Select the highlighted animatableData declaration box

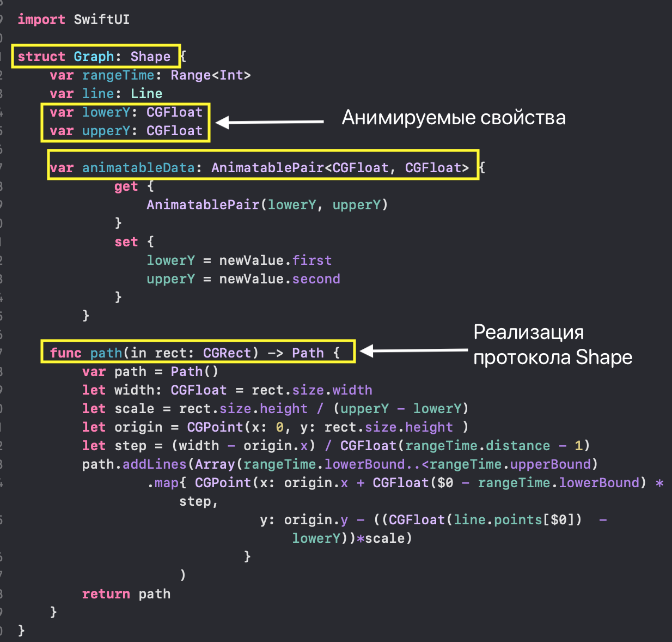[x=263, y=167]
